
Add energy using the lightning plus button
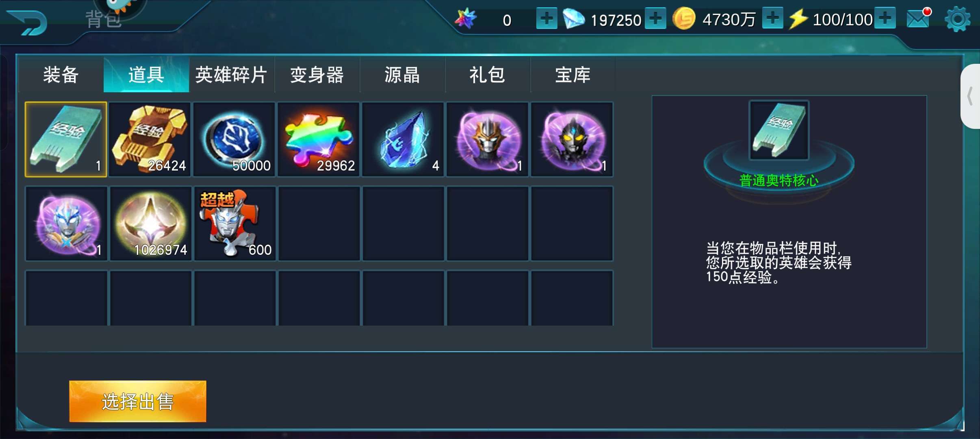(885, 18)
